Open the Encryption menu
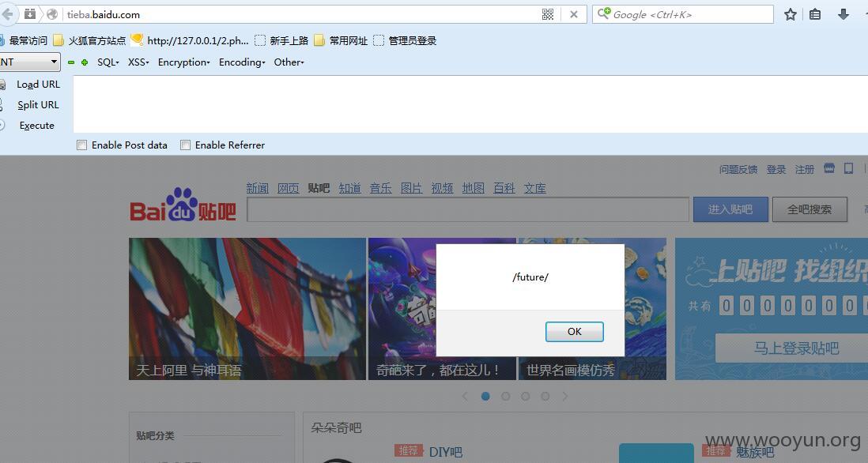 183,62
